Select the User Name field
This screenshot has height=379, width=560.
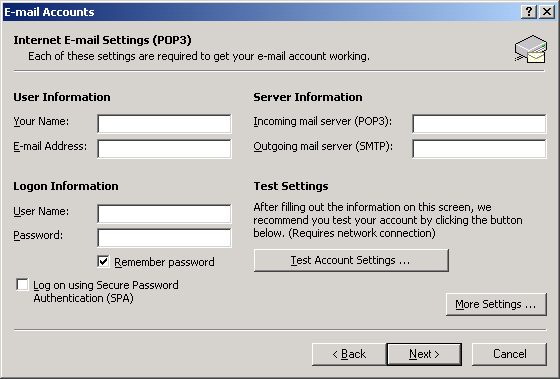(164, 214)
